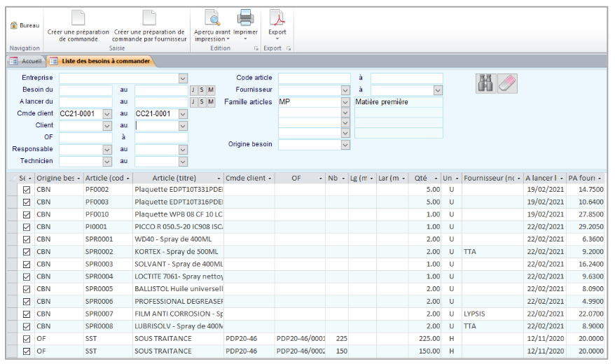This screenshot has height=364, width=615.
Task: Click the Imprimer printer icon
Action: click(x=245, y=18)
